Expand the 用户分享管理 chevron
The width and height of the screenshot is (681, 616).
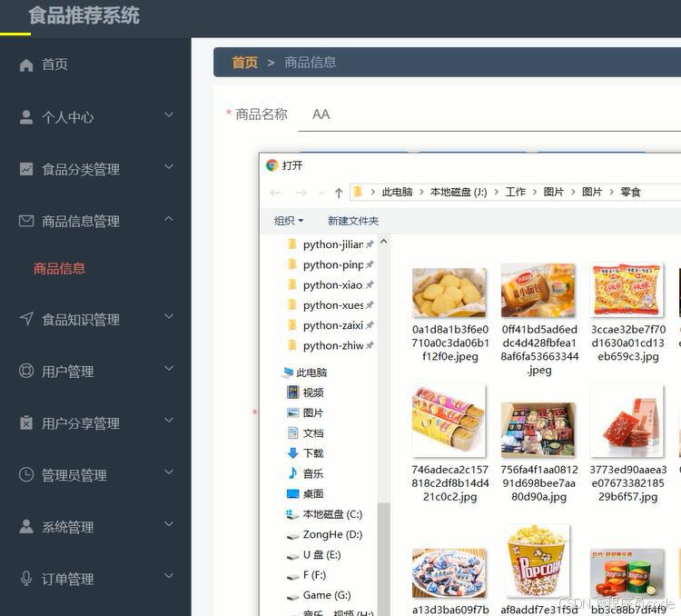[x=169, y=420]
